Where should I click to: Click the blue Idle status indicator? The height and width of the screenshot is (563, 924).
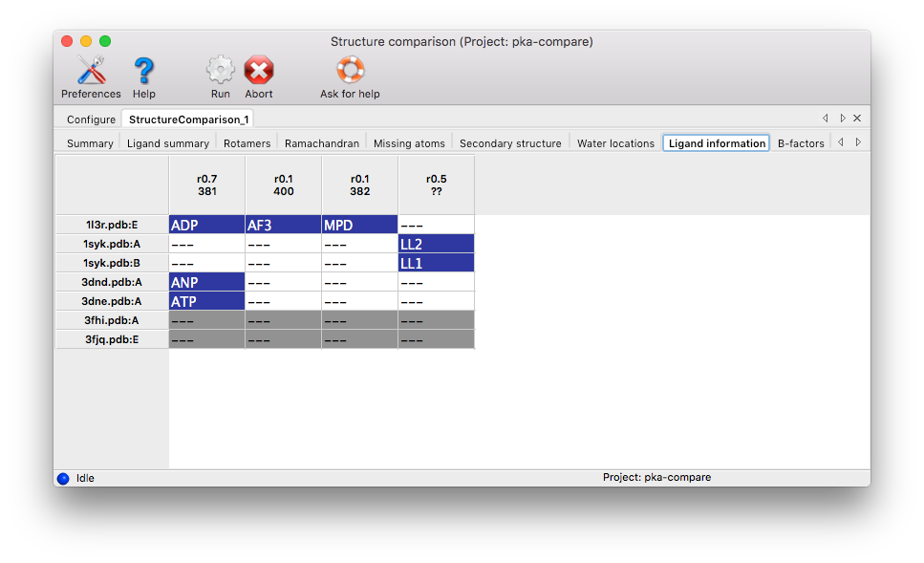point(63,478)
